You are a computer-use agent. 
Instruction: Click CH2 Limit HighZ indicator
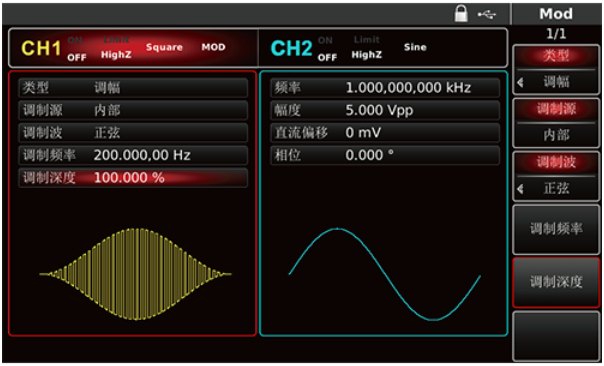click(x=367, y=48)
